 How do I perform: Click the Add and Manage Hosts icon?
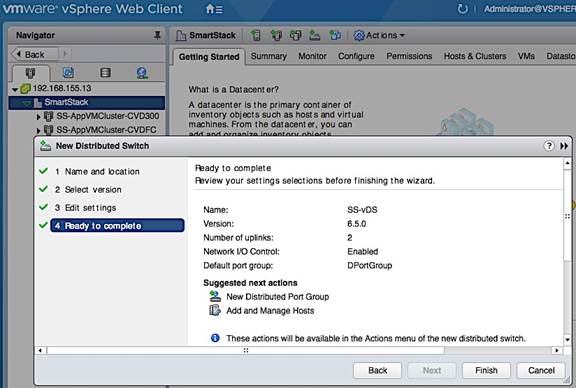click(215, 310)
